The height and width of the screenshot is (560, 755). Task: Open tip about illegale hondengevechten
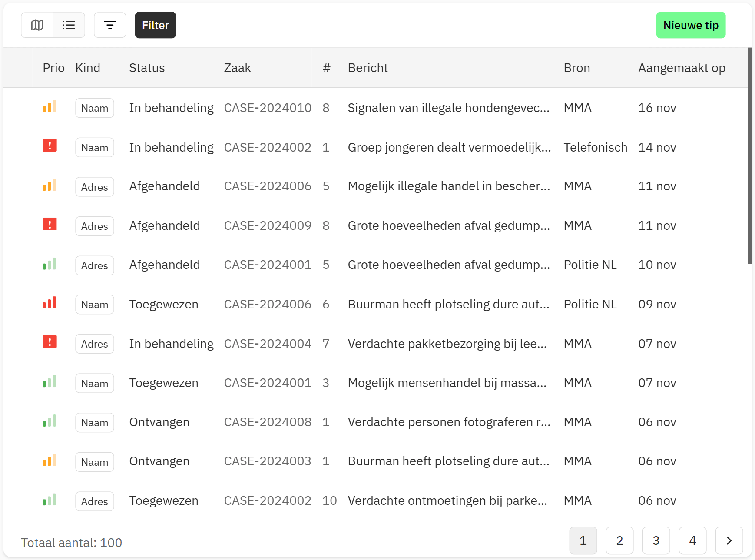tap(448, 108)
